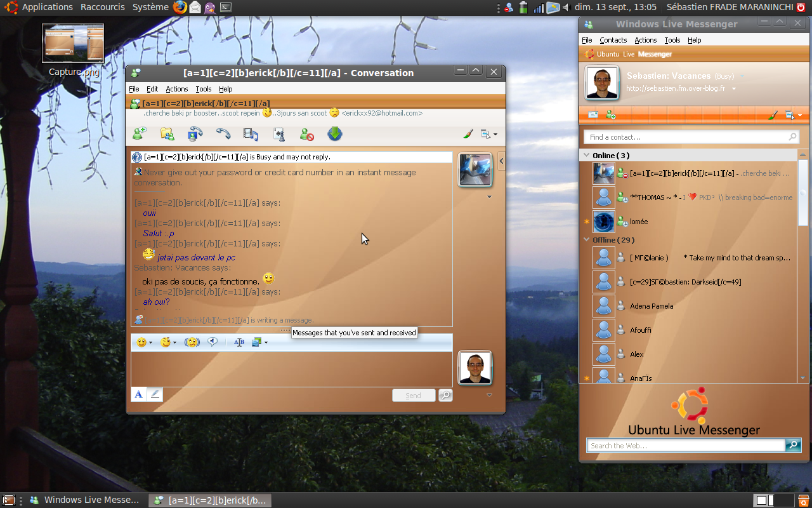812x508 pixels.
Task: Open Actions menu in Conversation window
Action: click(177, 89)
